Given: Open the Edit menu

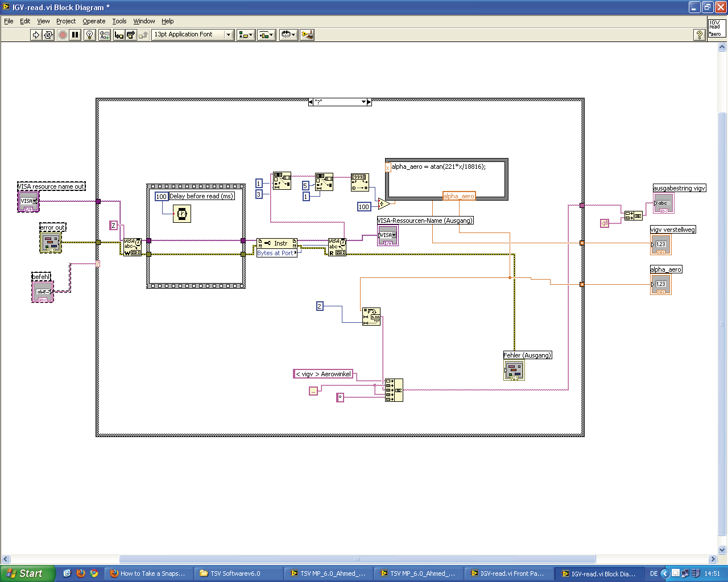Looking at the screenshot, I should [x=25, y=21].
